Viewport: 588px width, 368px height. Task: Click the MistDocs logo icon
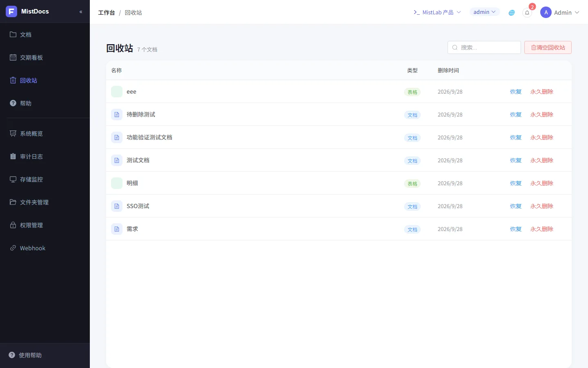coord(11,11)
